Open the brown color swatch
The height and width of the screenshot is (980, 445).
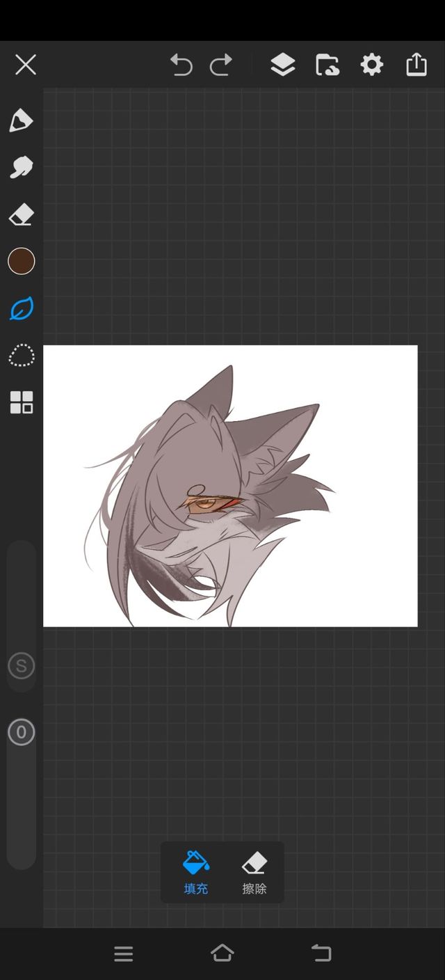(x=21, y=261)
